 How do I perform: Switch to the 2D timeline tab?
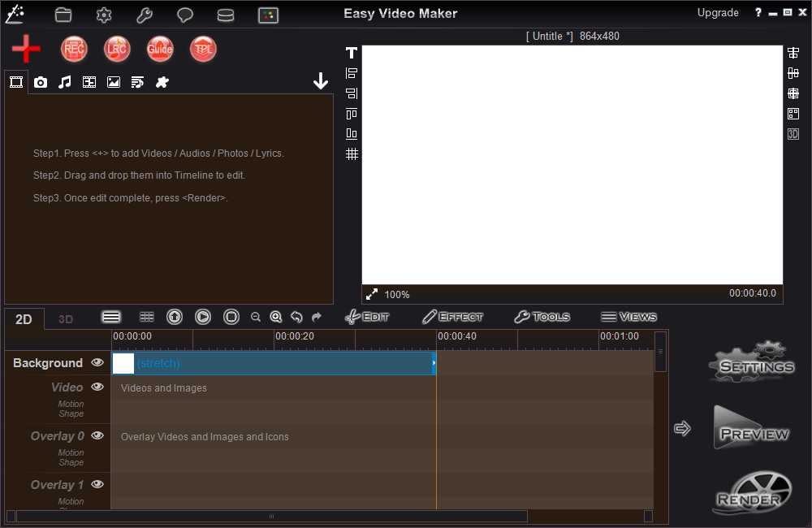pos(24,319)
